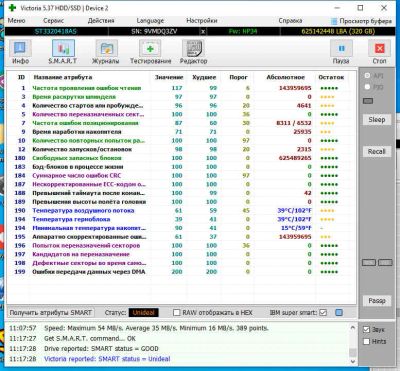This screenshot has height=371, width=400.
Task: Click the ST3320418AS model name
Action: (x=55, y=32)
